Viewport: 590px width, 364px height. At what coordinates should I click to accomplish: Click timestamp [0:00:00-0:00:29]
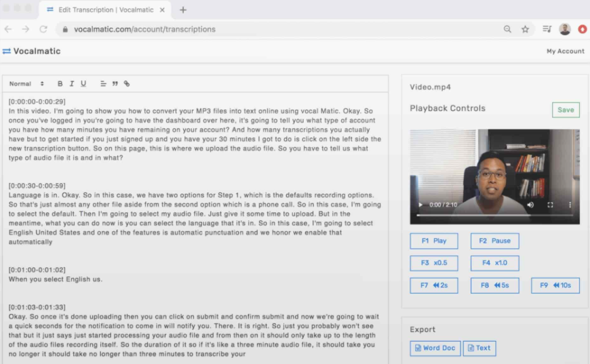click(37, 102)
